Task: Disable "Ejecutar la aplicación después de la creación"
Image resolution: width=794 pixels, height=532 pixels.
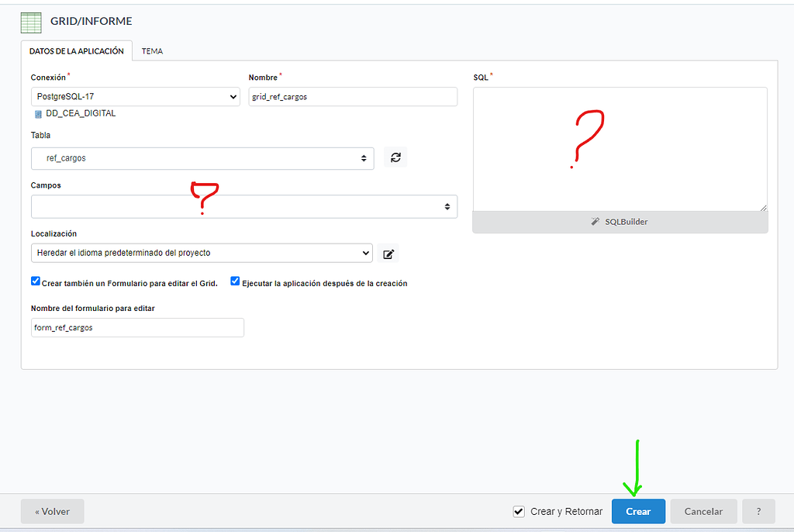Action: click(235, 281)
